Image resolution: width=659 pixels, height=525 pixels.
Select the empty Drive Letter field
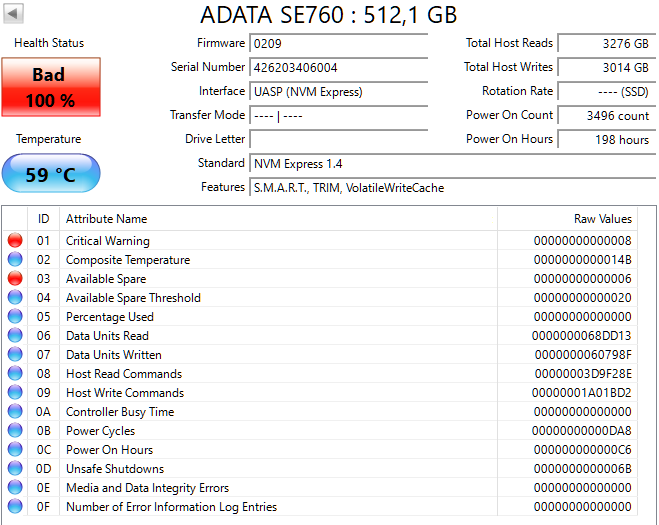(339, 139)
